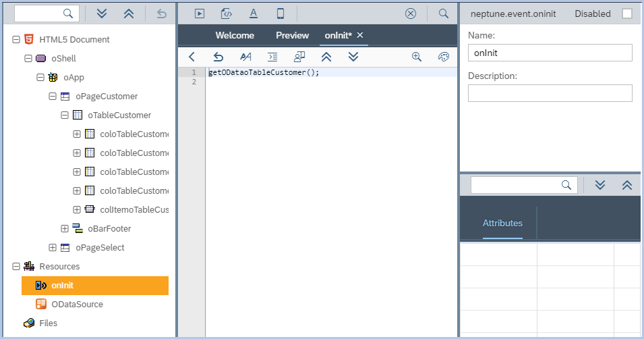This screenshot has height=339, width=644.
Task: Undo the last edit in the code editor
Action: coord(218,57)
